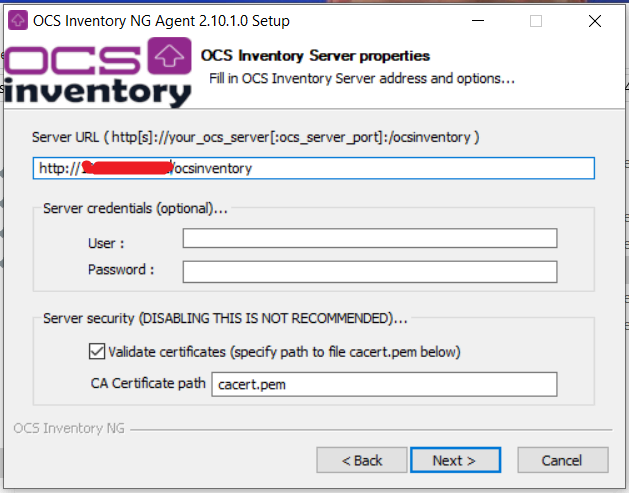Click the OCS inventory wordmark logo
The height and width of the screenshot is (493, 629).
(x=97, y=72)
